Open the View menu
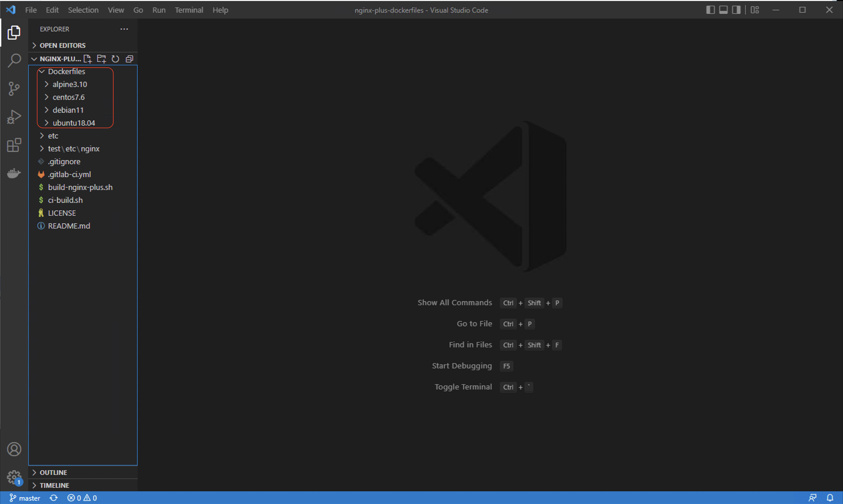 (116, 10)
